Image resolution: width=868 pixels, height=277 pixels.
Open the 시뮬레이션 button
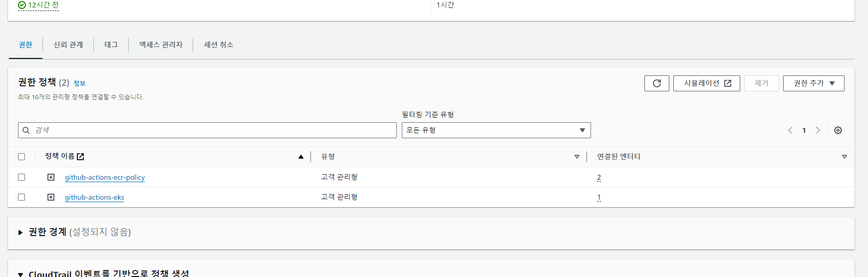707,83
